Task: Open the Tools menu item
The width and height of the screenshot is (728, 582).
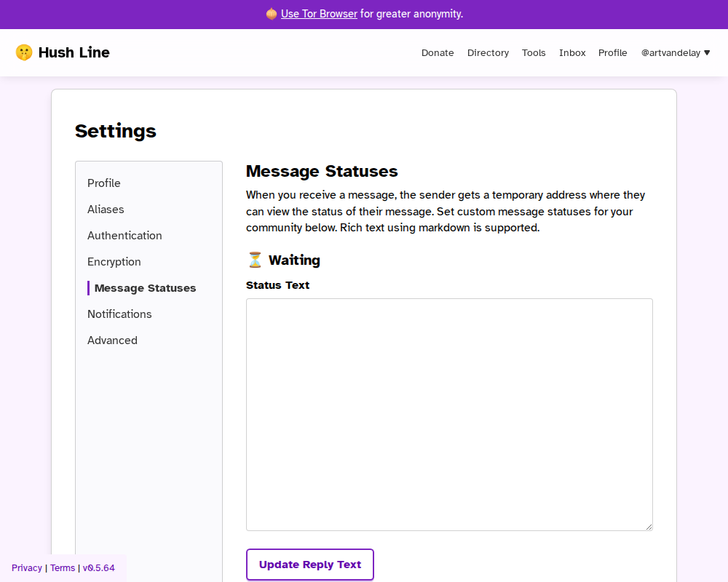Action: pyautogui.click(x=534, y=52)
